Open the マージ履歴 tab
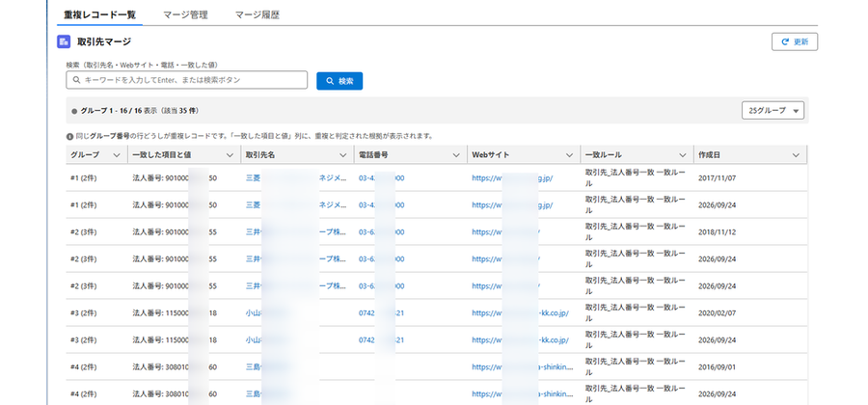This screenshot has width=868, height=405. 258,14
